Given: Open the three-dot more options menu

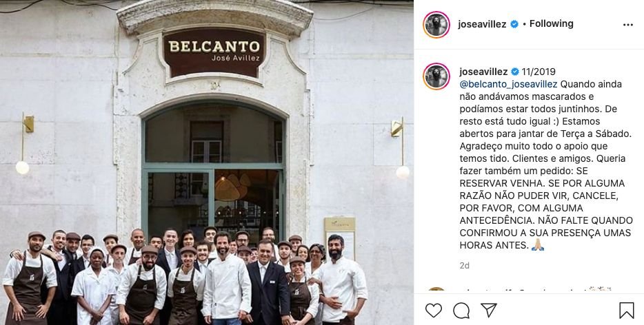Looking at the screenshot, I should click(x=628, y=25).
